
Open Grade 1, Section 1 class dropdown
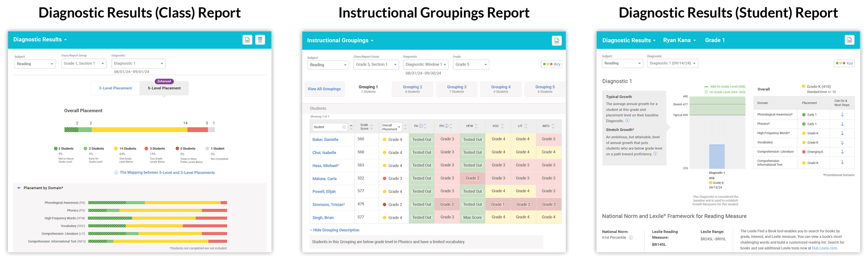coord(84,63)
